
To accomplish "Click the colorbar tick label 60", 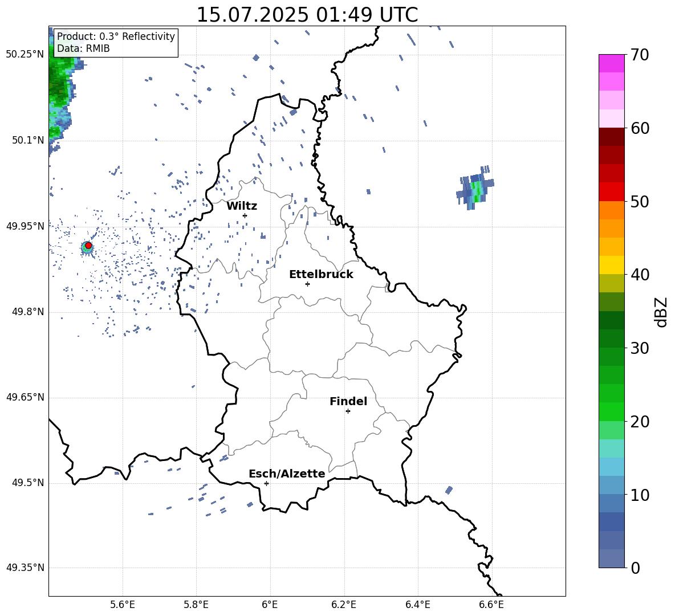I will 640,128.
